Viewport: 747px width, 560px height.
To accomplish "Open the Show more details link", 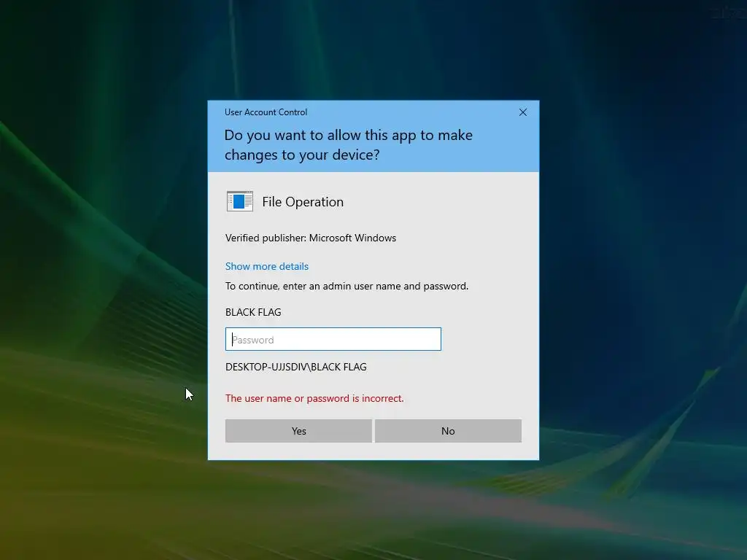I will pos(267,266).
